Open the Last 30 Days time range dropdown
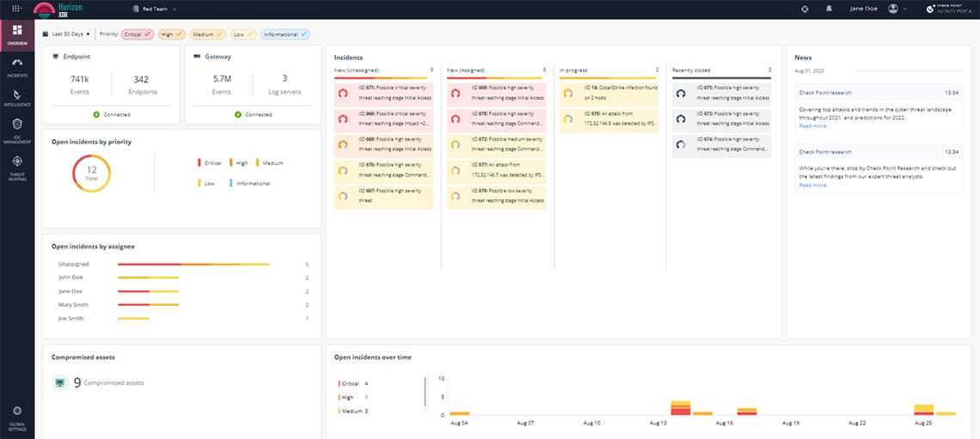This screenshot has width=980, height=439. [x=72, y=34]
